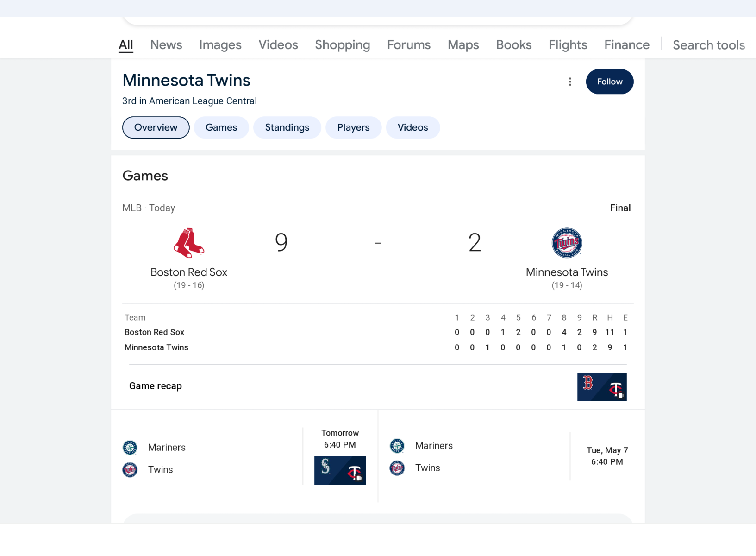Open tomorrow's Mariners vs Twins preview thumbnail
756x556 pixels.
[x=340, y=471]
